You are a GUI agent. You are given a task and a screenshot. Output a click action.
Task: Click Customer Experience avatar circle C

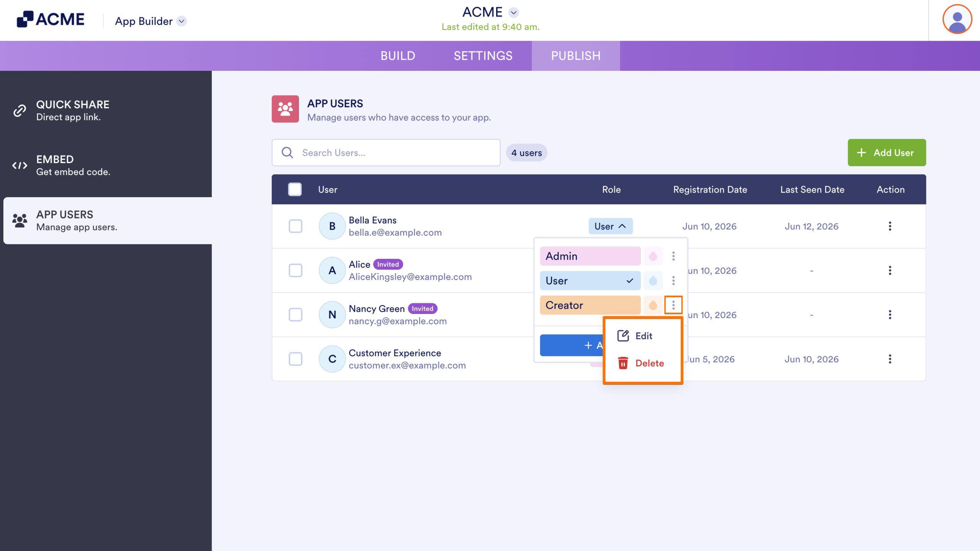coord(332,359)
